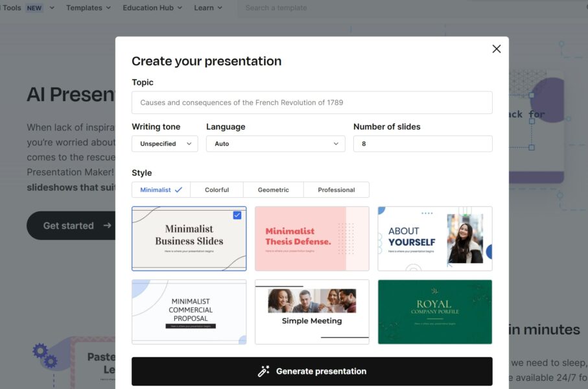Select the Minimalist style tab
Screen dimensions: 588x389
coord(161,190)
